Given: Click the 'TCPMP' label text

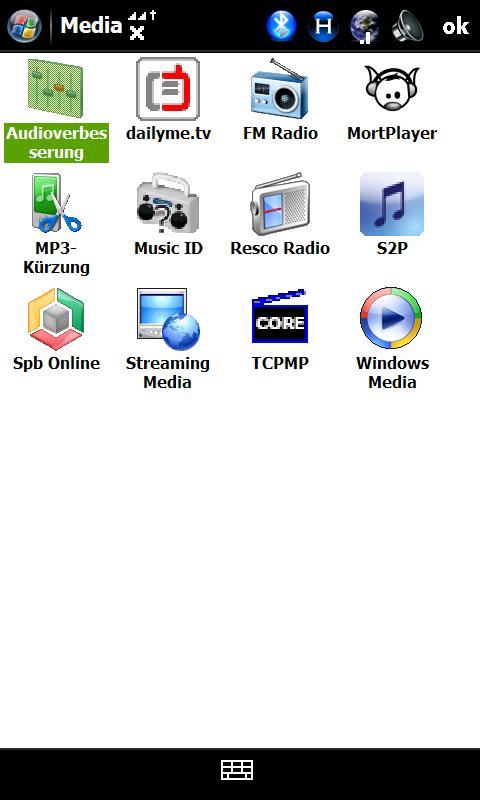Looking at the screenshot, I should pyautogui.click(x=280, y=363).
